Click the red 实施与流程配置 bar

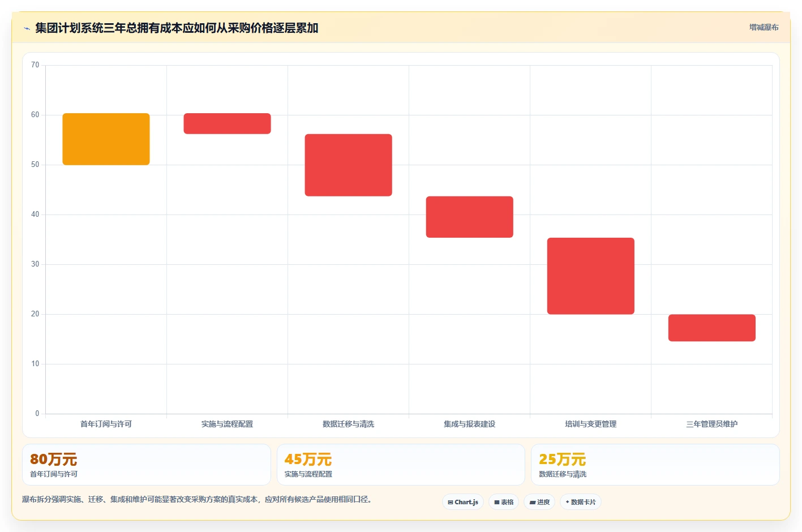coord(227,123)
